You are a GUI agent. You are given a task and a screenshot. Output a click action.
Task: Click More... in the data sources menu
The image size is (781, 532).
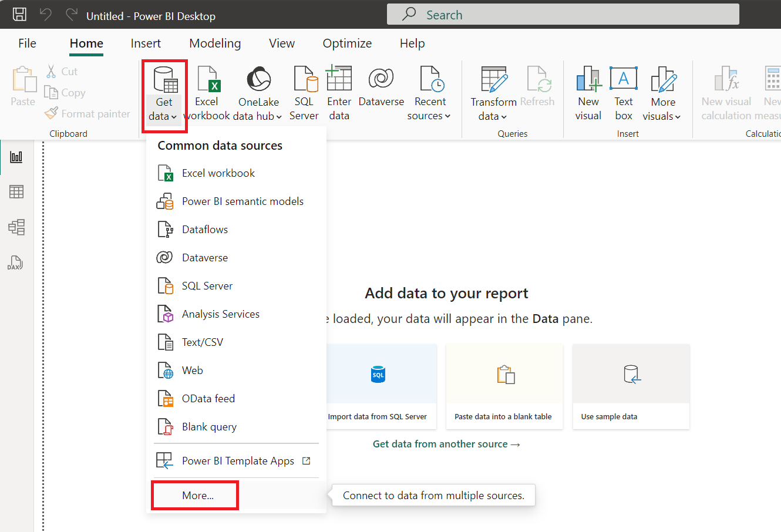194,495
